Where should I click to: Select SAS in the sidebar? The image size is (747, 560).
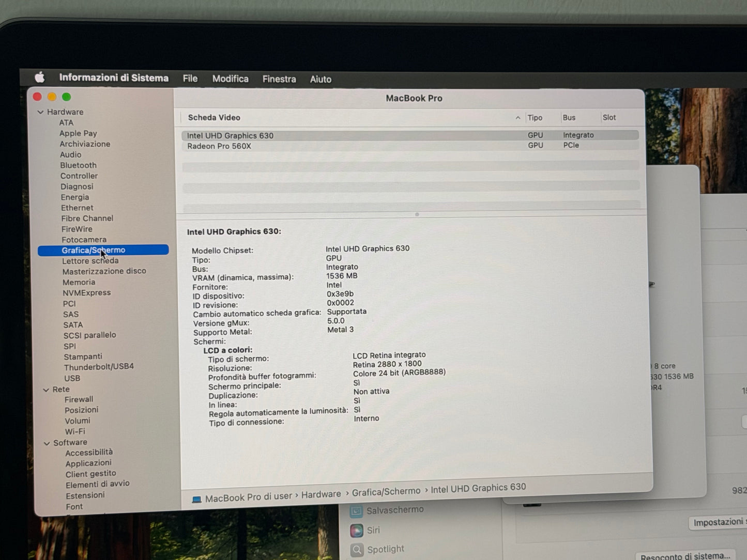tap(71, 315)
